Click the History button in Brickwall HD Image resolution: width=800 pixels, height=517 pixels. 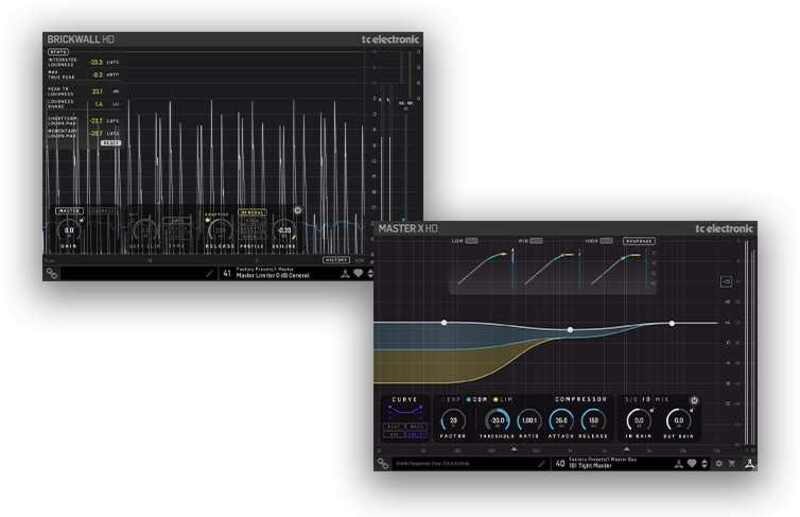tap(336, 259)
